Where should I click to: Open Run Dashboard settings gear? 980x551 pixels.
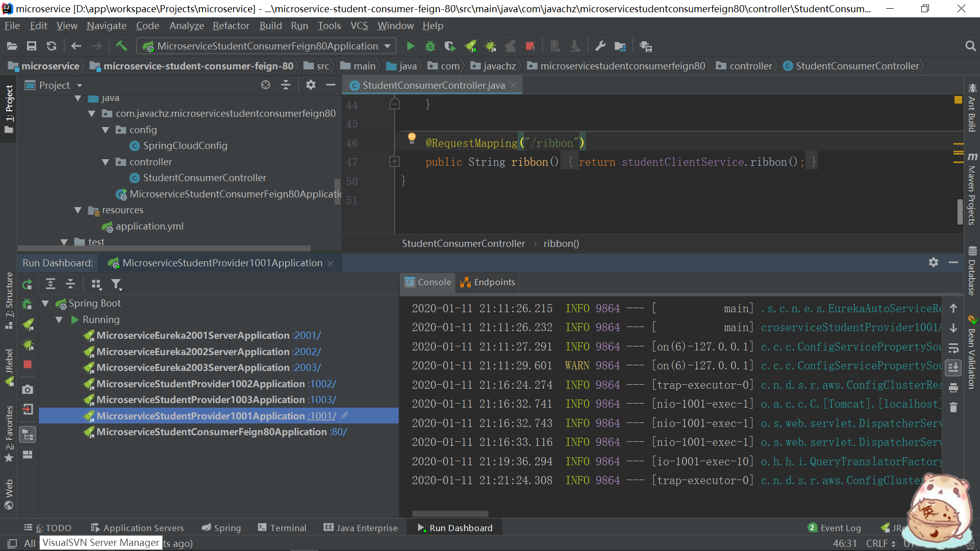point(934,262)
